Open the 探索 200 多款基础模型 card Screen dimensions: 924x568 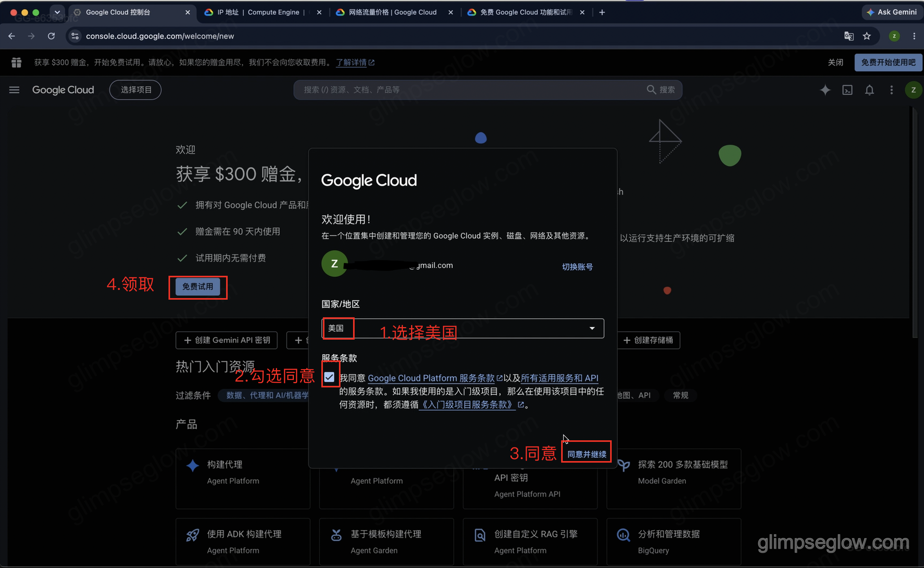tap(674, 479)
